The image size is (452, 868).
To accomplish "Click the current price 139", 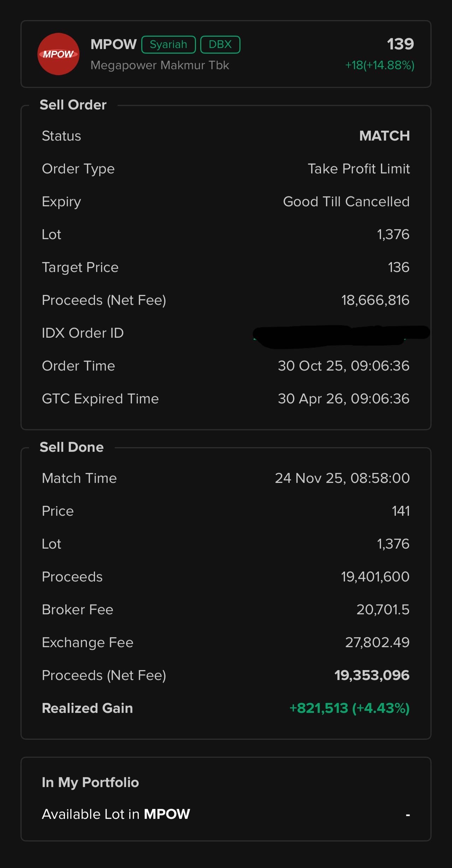I will coord(400,44).
